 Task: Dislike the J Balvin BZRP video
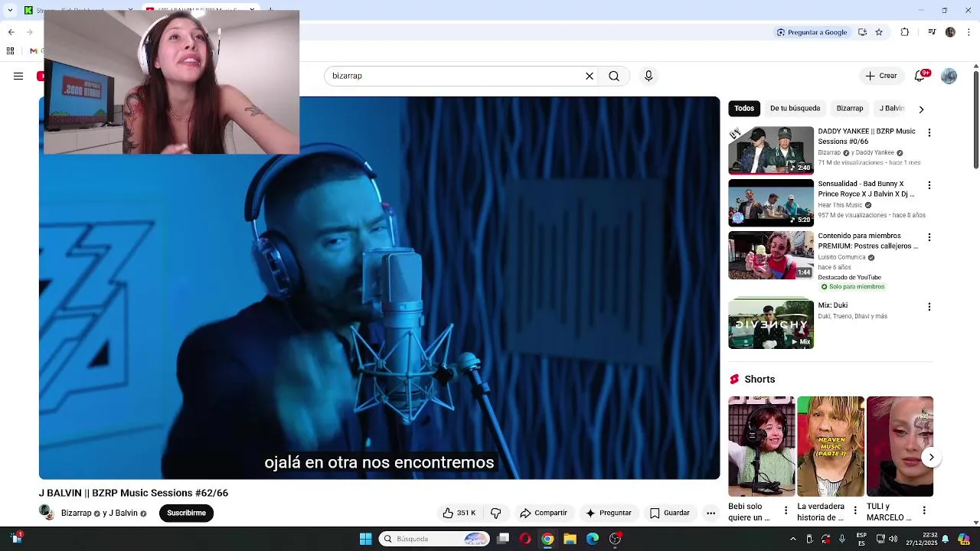tap(495, 513)
